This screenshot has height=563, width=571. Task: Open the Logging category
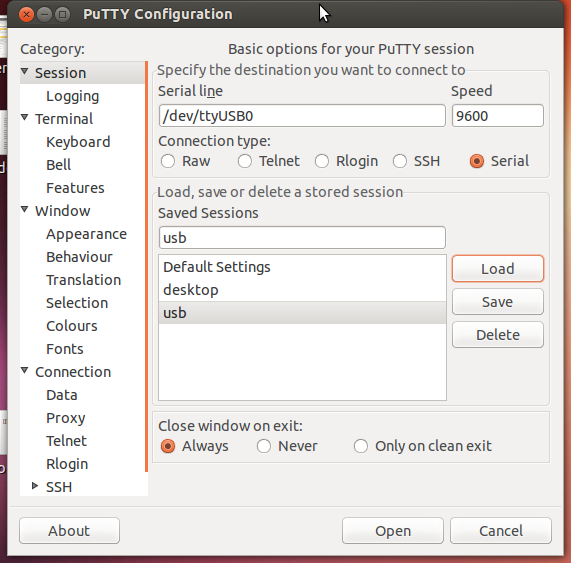tap(72, 96)
